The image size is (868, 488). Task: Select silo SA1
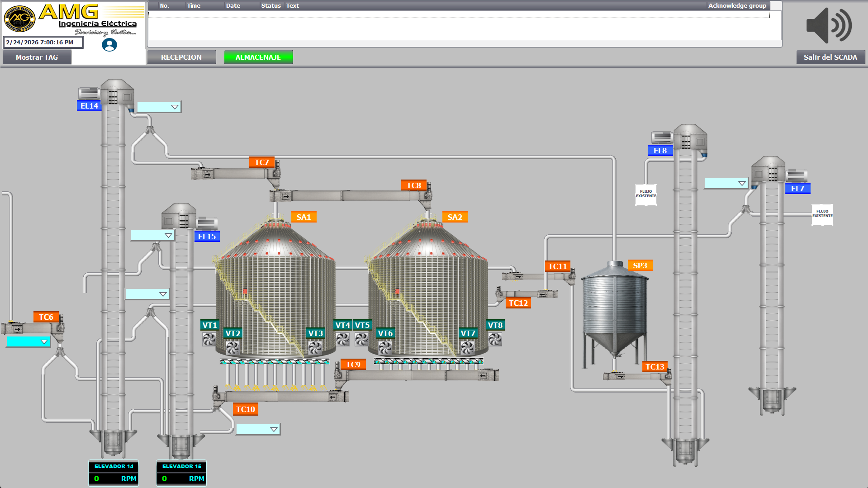click(x=304, y=217)
